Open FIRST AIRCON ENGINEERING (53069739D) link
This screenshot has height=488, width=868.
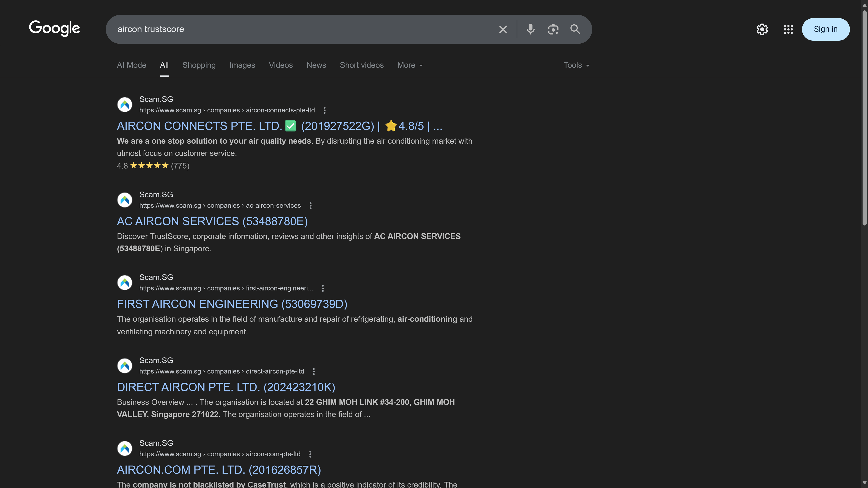232,304
